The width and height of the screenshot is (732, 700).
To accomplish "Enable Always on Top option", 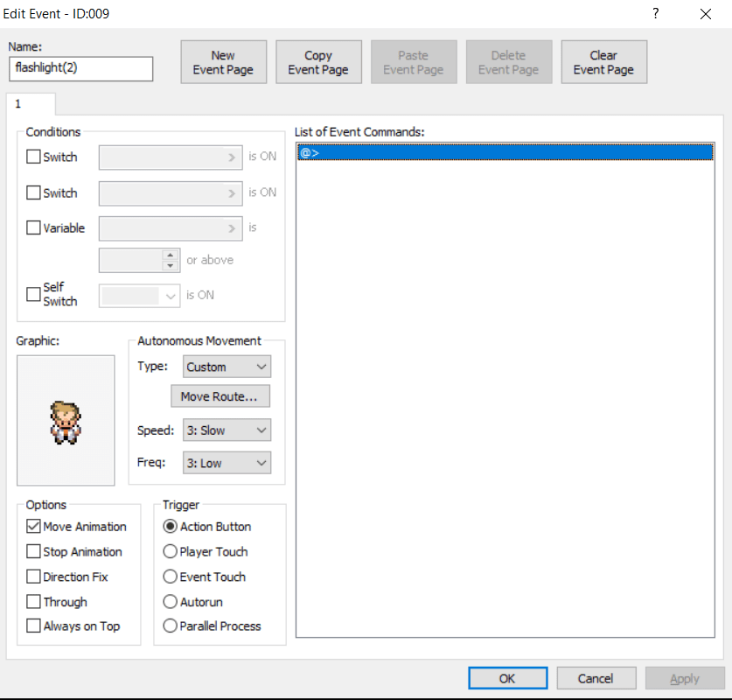I will coord(33,626).
